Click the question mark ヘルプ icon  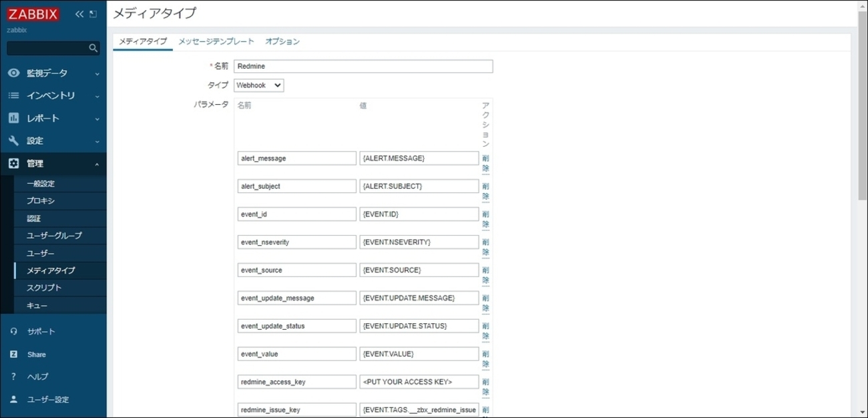[13, 377]
